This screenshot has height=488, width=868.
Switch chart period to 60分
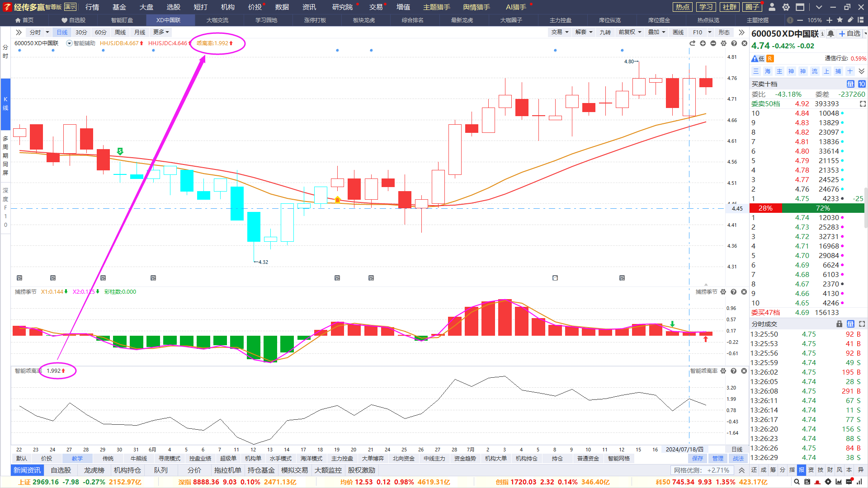pos(101,32)
